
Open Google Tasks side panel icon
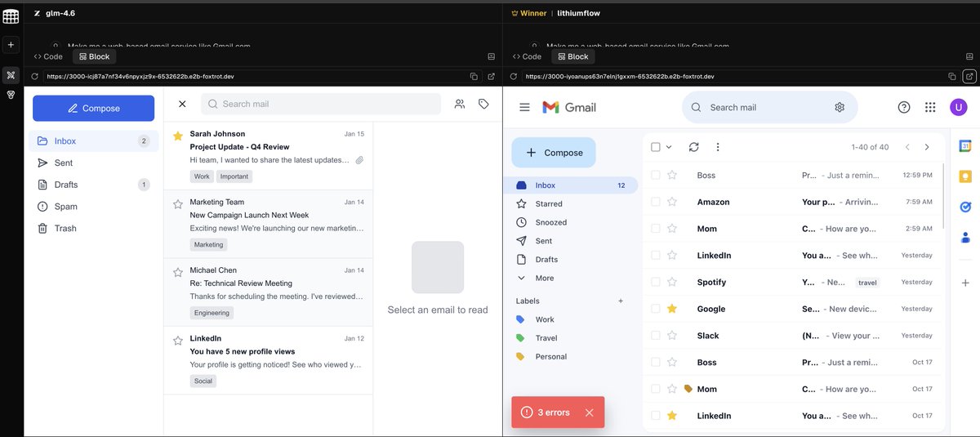point(965,207)
